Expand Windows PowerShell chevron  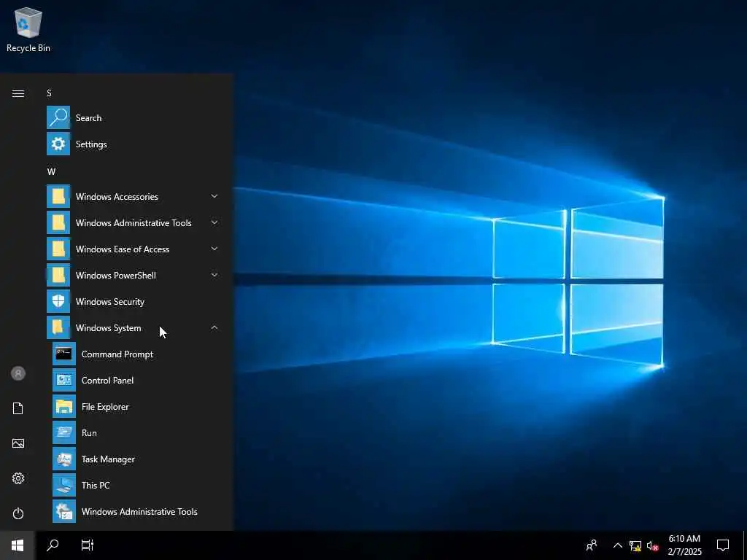[214, 275]
